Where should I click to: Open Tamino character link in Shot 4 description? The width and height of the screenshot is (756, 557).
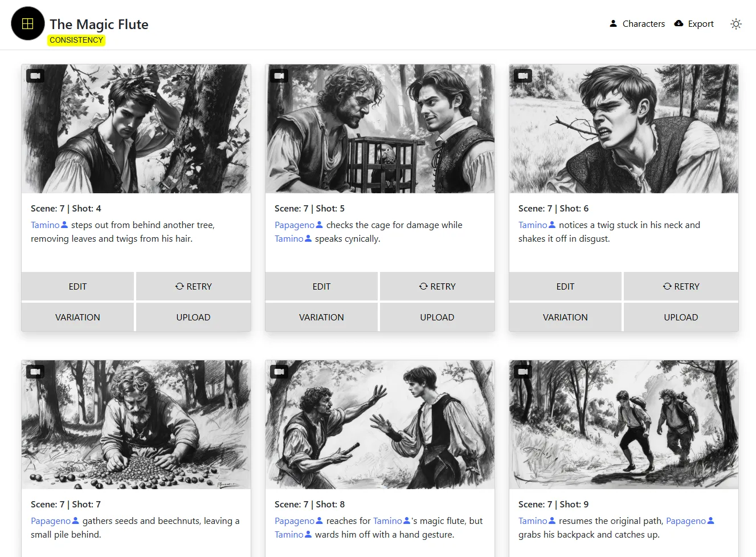[46, 225]
